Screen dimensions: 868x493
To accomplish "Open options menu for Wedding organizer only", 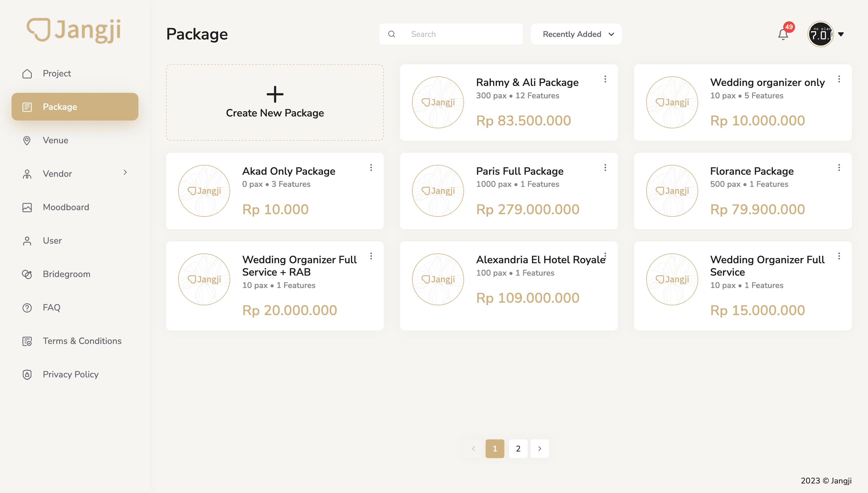I will point(839,79).
